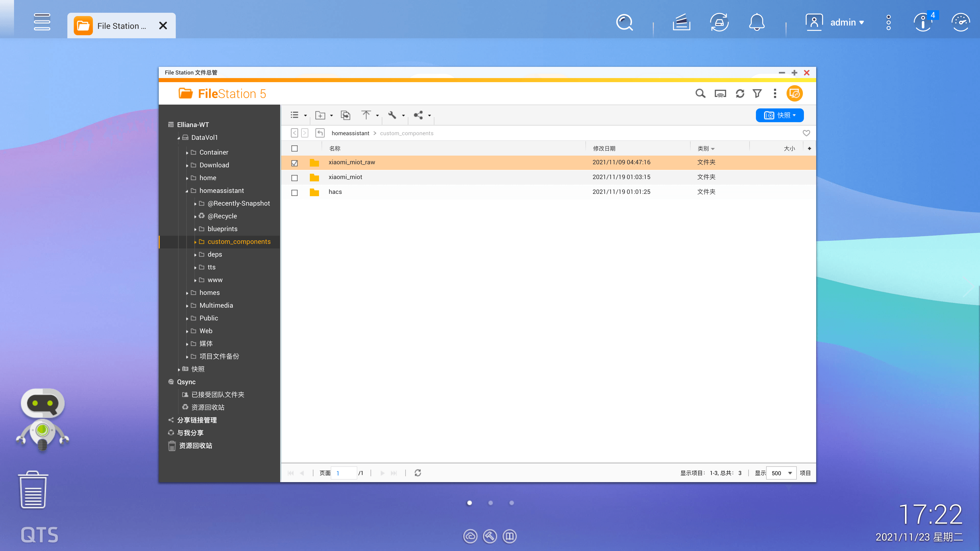This screenshot has width=980, height=551.
Task: Open the notifications bell
Action: [x=757, y=22]
